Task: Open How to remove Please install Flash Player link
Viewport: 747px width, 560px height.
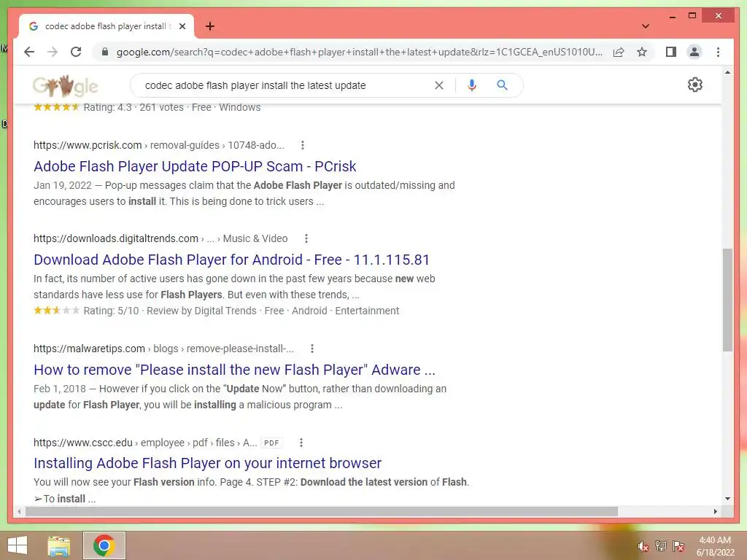Action: click(x=234, y=370)
